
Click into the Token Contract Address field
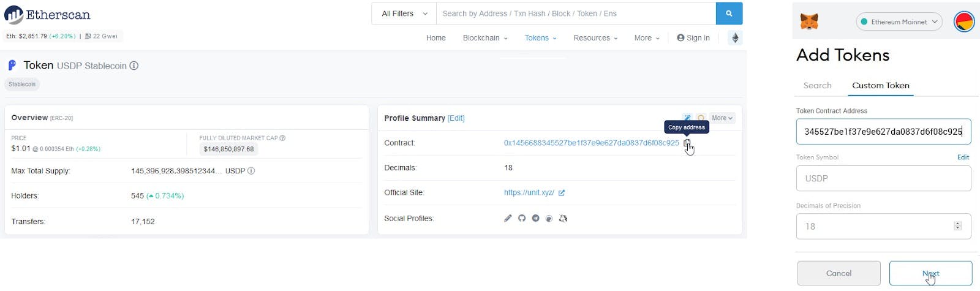click(x=883, y=132)
